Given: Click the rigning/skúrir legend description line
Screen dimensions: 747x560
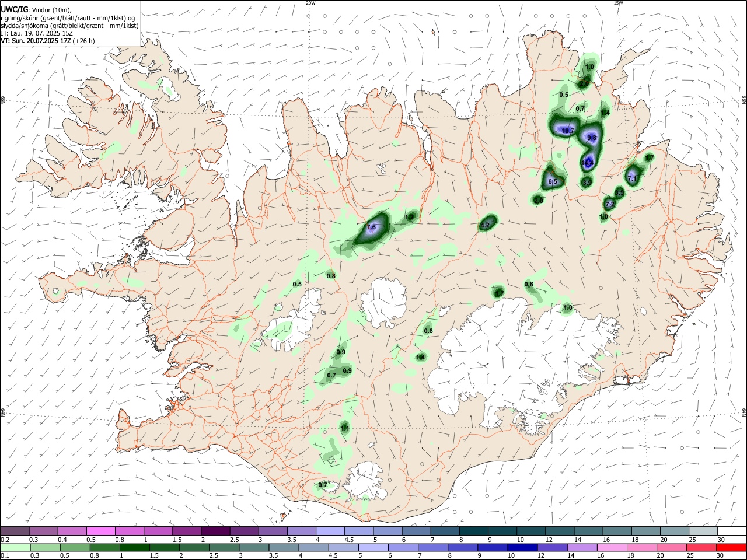Looking at the screenshot, I should [x=69, y=18].
